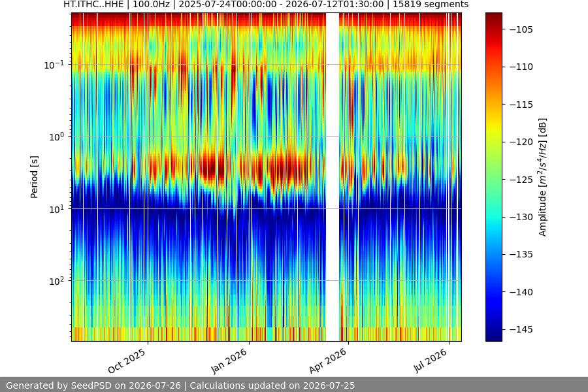Click the Jul 2026 date label

[x=431, y=361]
